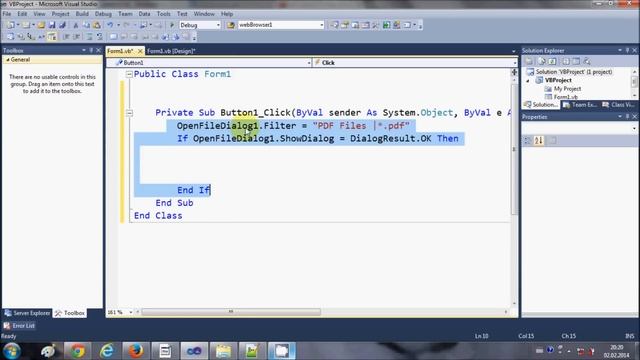Viewport: 640px width, 360px height.
Task: Open Firefox from taskbar
Action: pyautogui.click(x=136, y=351)
